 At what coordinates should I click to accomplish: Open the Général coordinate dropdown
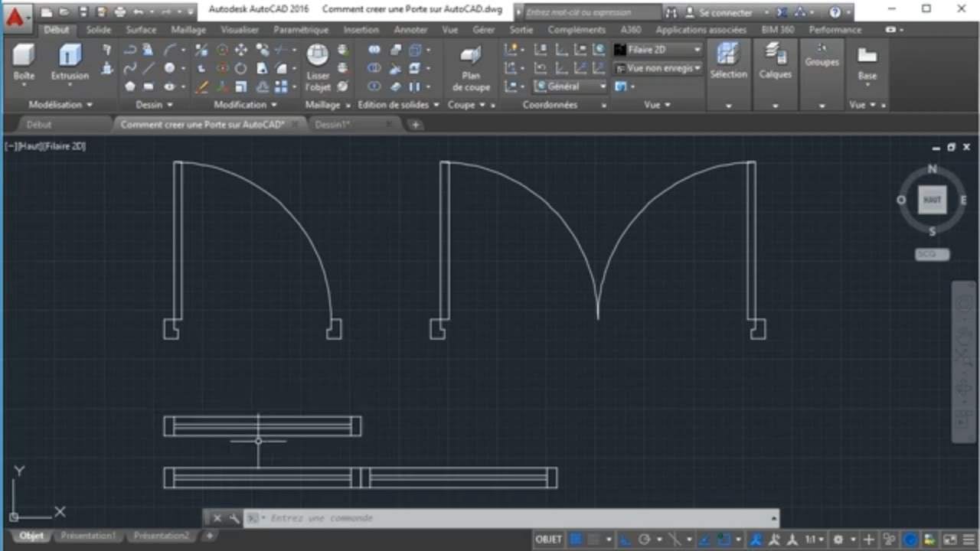tap(570, 86)
